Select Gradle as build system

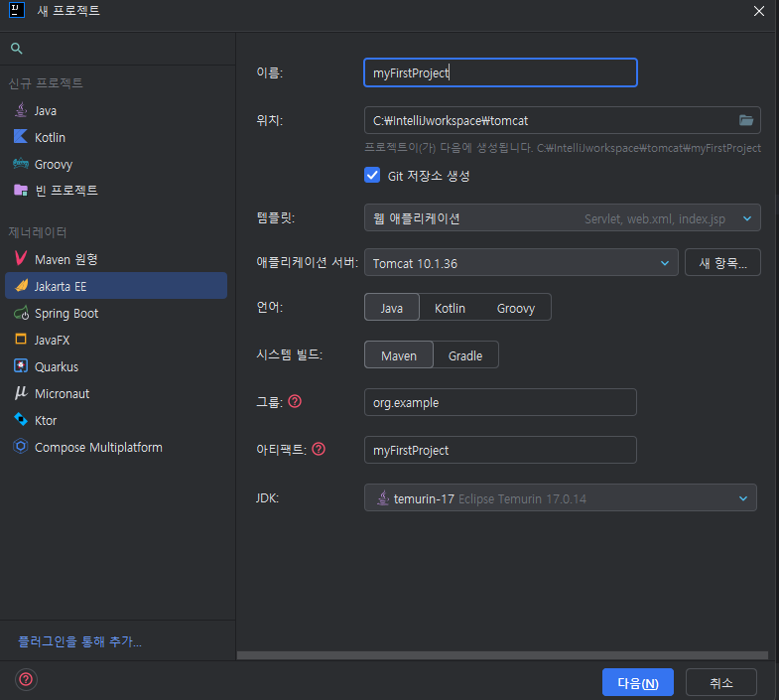465,355
